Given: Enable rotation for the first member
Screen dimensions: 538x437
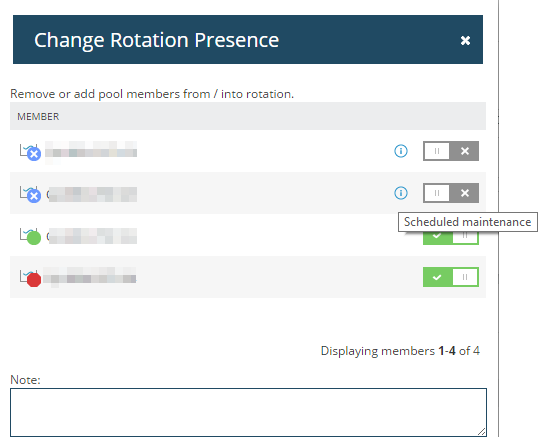Looking at the screenshot, I should tap(451, 151).
